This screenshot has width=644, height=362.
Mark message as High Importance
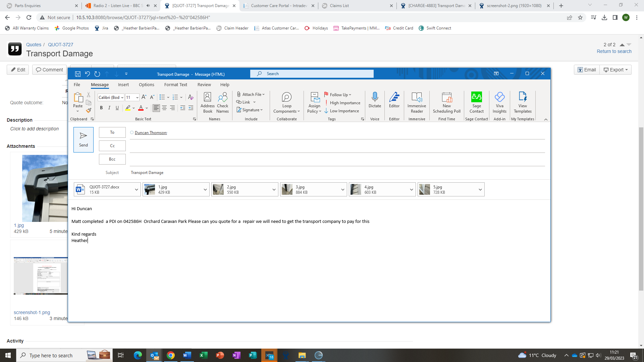pos(342,103)
